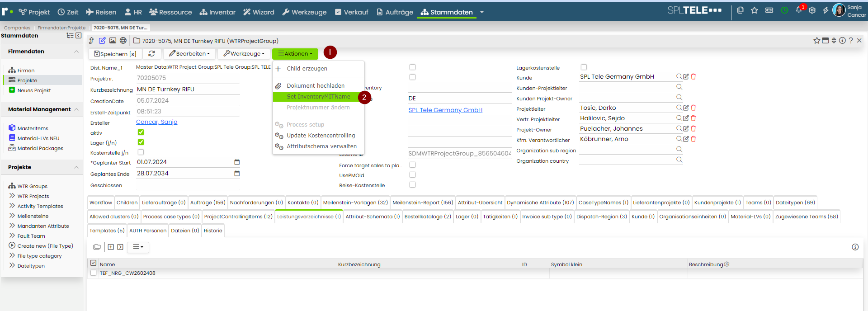Choose Dokument hochladen menu entry
The image size is (868, 311).
tap(316, 86)
